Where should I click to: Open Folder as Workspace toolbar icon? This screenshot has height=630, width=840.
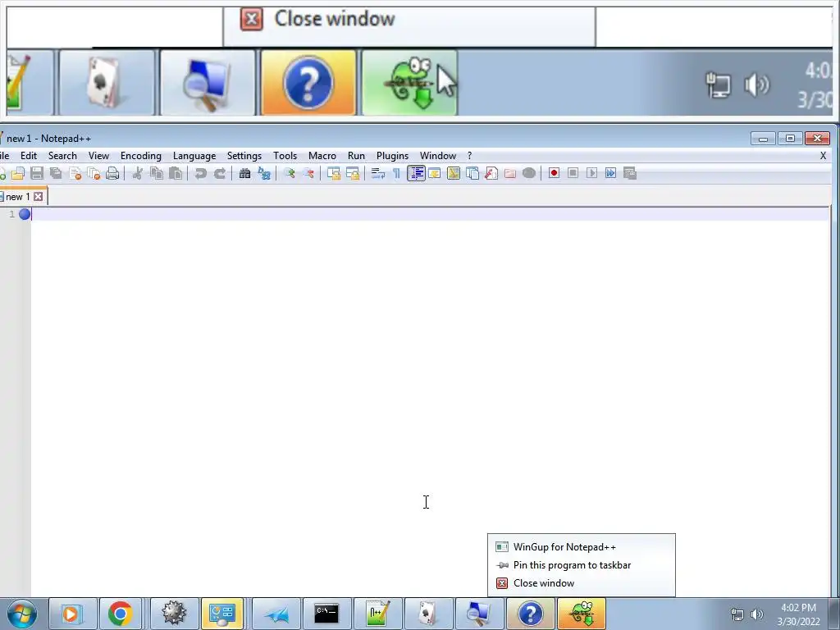[x=510, y=173]
